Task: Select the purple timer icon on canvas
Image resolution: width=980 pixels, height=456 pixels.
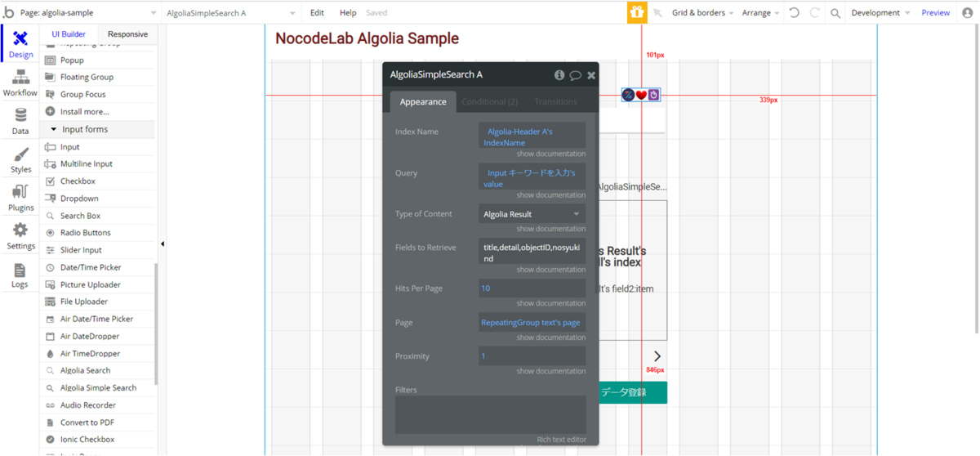Action: [x=653, y=95]
